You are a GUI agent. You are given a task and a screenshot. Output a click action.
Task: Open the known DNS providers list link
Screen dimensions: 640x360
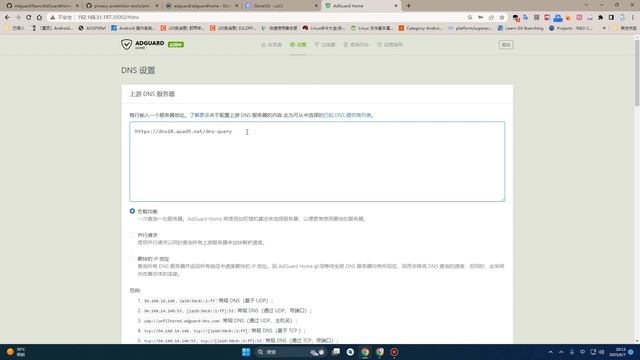(347, 116)
